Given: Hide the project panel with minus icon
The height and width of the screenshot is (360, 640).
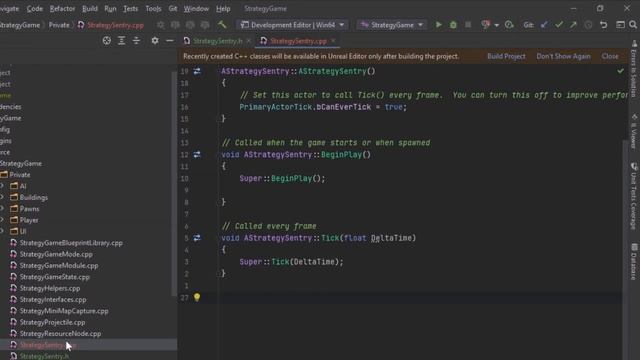Looking at the screenshot, I should coord(169,40).
